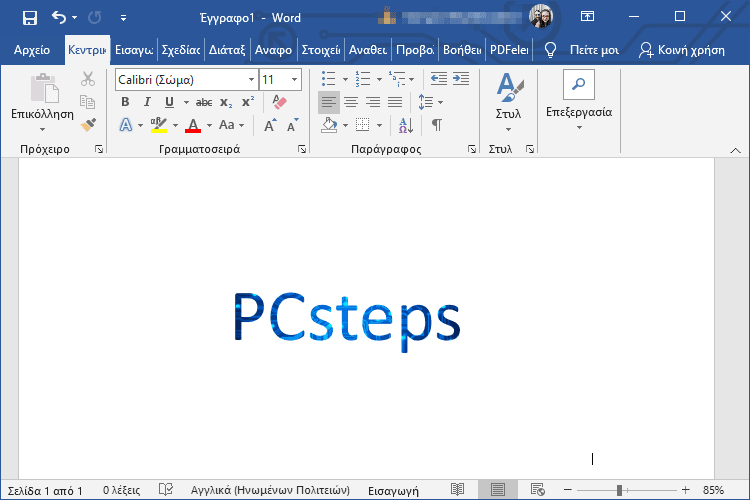
Task: Click the numbered list icon
Action: click(x=363, y=79)
